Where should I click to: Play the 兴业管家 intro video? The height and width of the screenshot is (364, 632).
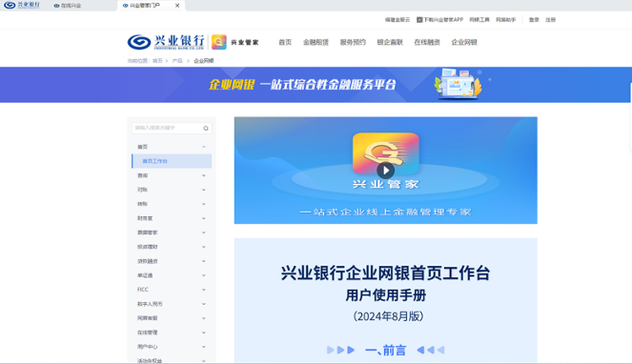pyautogui.click(x=386, y=171)
